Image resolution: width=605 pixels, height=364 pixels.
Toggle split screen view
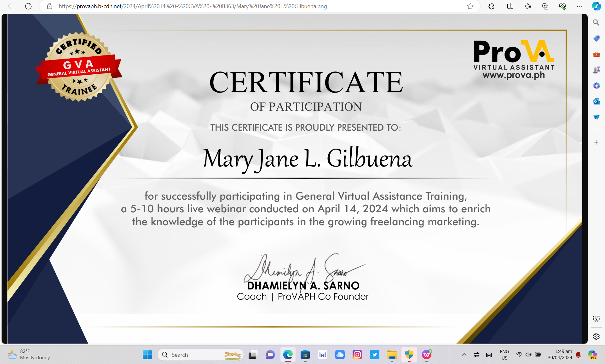click(x=510, y=6)
